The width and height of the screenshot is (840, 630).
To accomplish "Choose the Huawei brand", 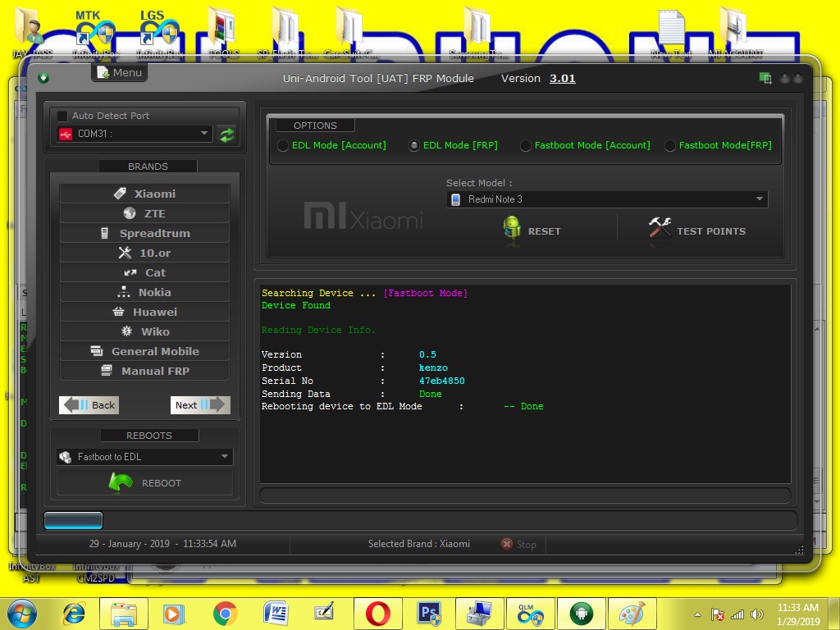I will 144,312.
